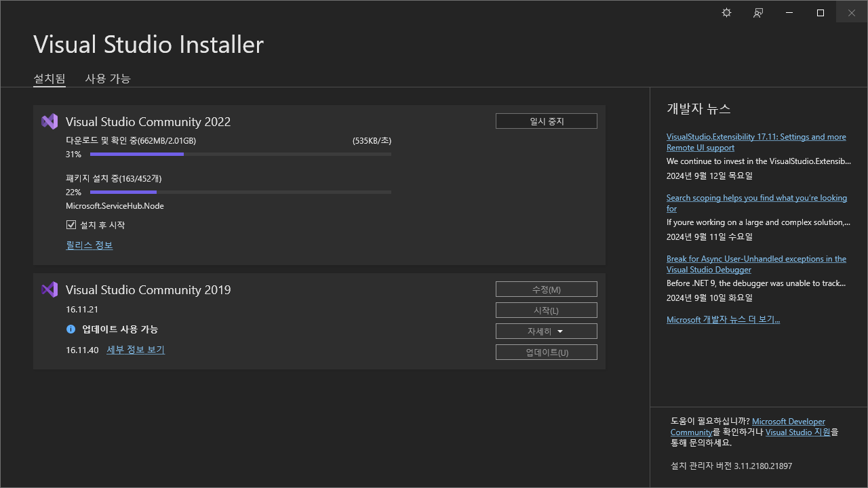The height and width of the screenshot is (488, 868).
Task: Click the 업데이트 사용 가능 label
Action: (x=120, y=329)
